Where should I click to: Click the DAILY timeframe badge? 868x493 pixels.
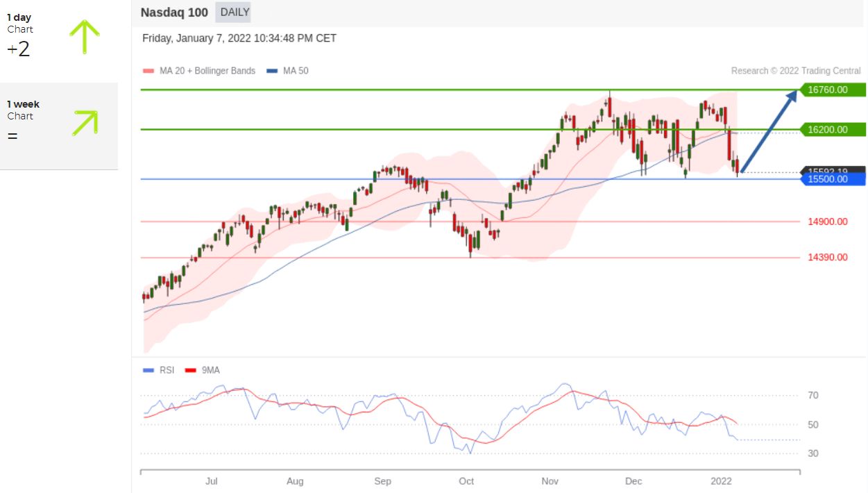pyautogui.click(x=233, y=12)
